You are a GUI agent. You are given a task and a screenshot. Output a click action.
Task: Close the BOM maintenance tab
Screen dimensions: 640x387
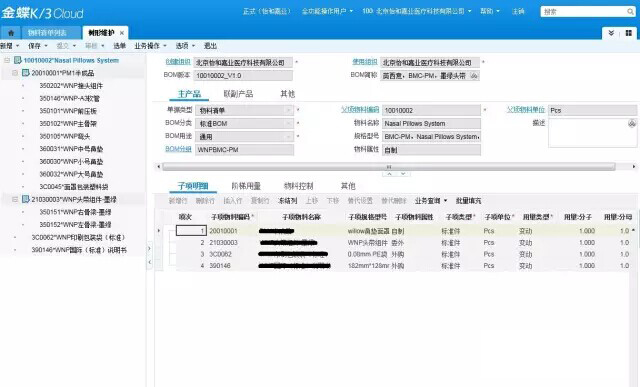[122, 33]
